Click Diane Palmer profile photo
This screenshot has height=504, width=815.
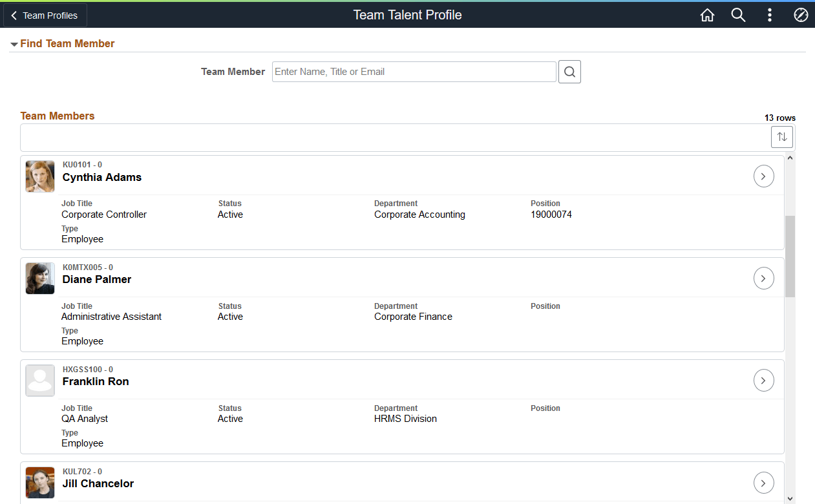click(x=40, y=278)
